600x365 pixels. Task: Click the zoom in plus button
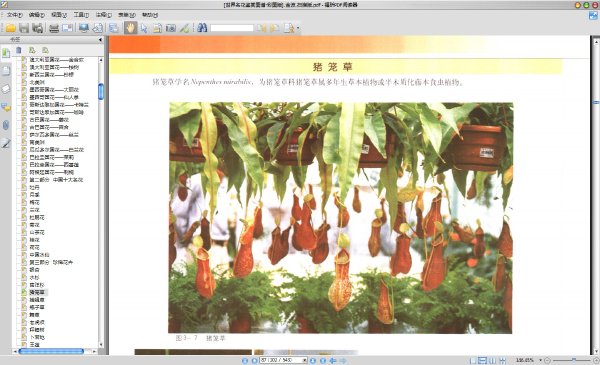(x=596, y=360)
